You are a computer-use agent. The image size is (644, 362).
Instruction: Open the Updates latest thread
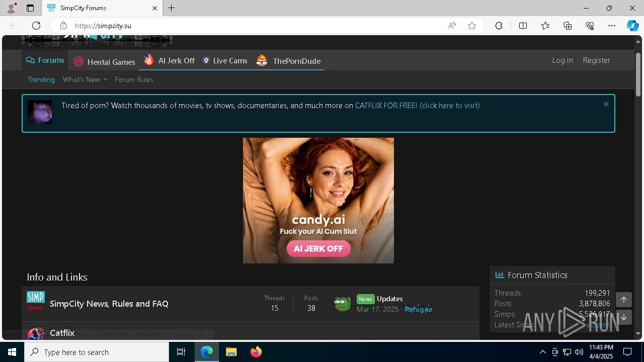(389, 299)
